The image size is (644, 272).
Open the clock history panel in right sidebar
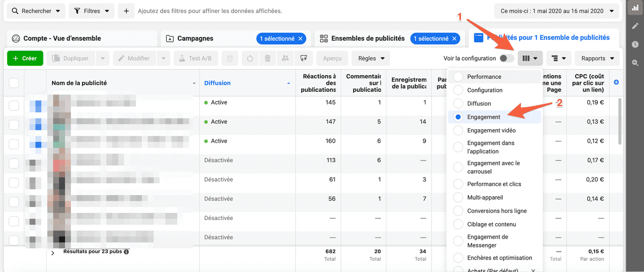635,45
